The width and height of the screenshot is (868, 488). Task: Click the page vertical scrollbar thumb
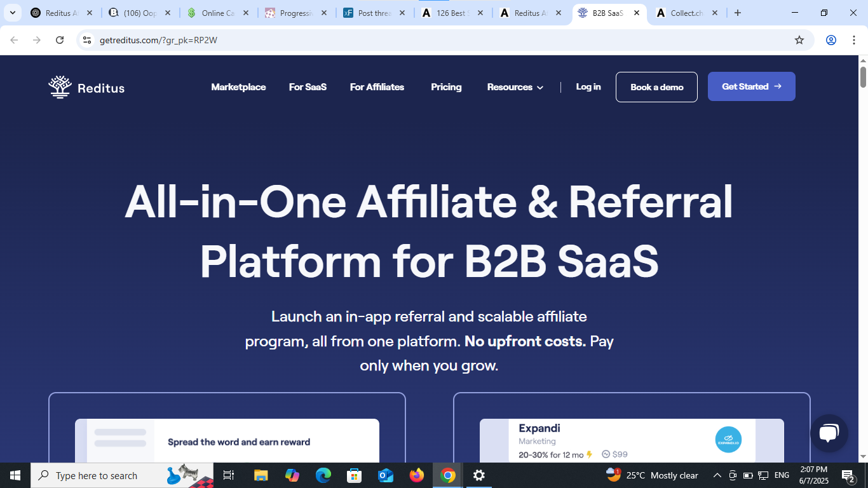[863, 77]
